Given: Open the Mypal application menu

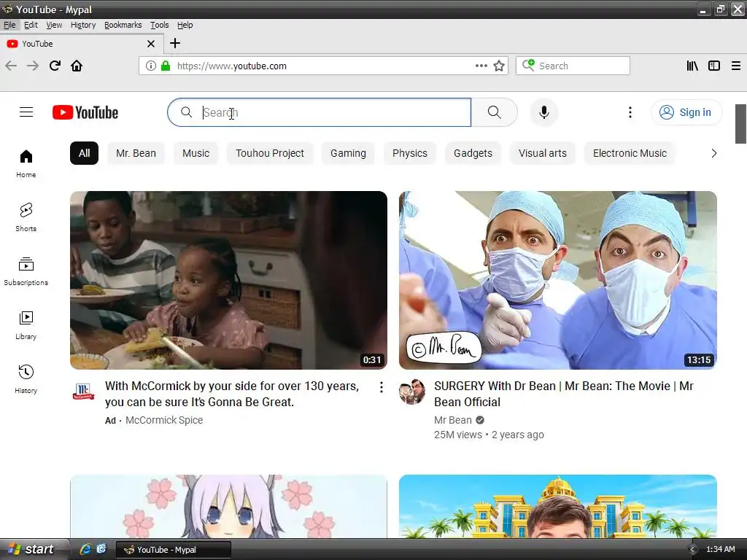Looking at the screenshot, I should 736,66.
